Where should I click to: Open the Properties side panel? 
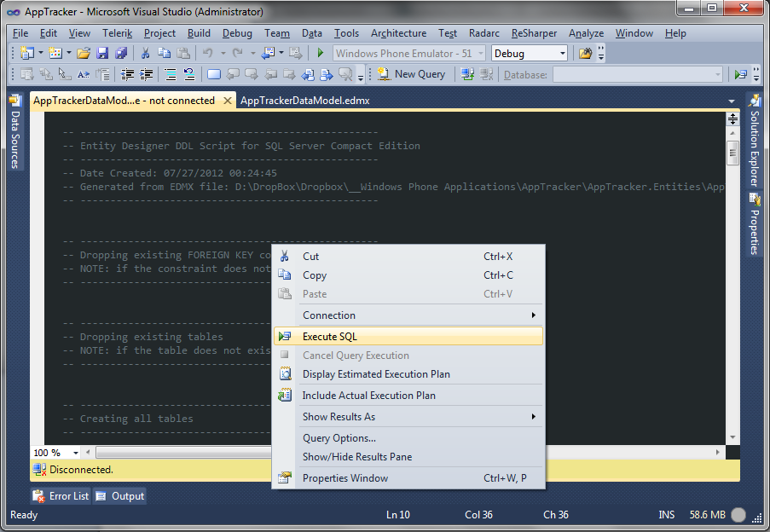[x=755, y=225]
